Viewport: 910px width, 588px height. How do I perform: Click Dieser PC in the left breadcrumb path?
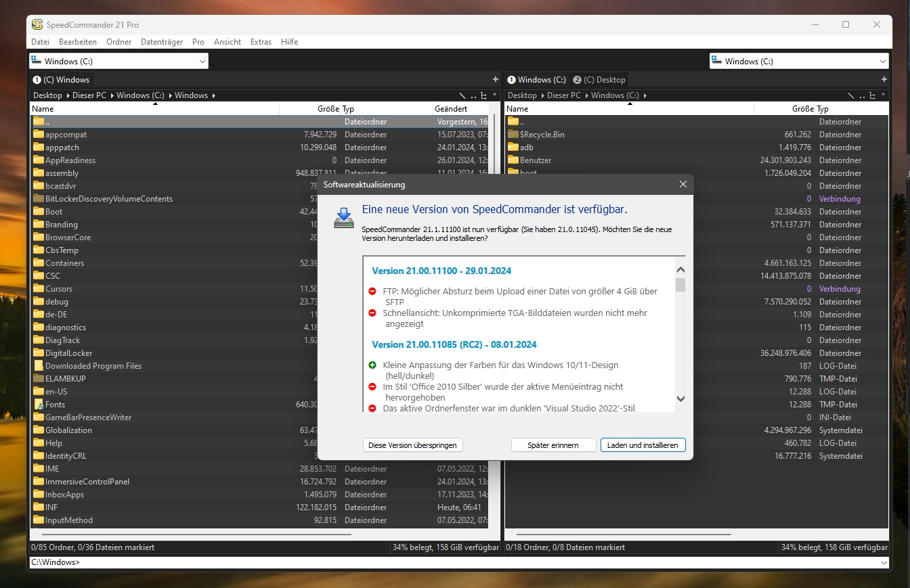tap(89, 95)
